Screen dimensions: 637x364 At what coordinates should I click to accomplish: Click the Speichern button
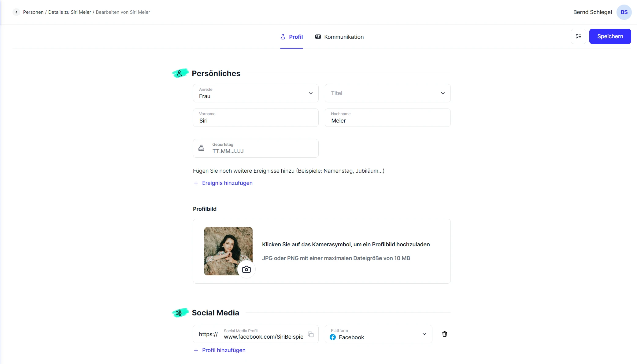pos(610,36)
